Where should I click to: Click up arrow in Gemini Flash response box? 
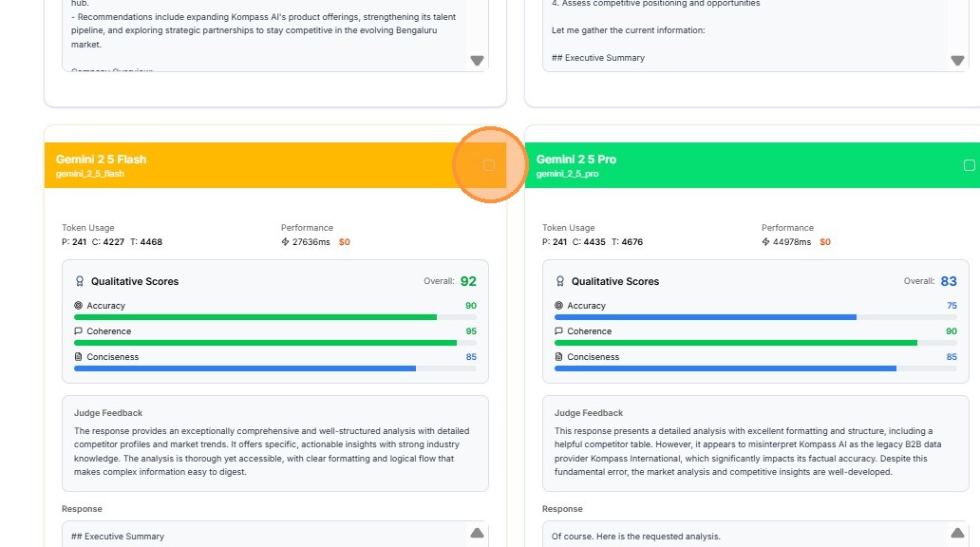pyautogui.click(x=477, y=533)
